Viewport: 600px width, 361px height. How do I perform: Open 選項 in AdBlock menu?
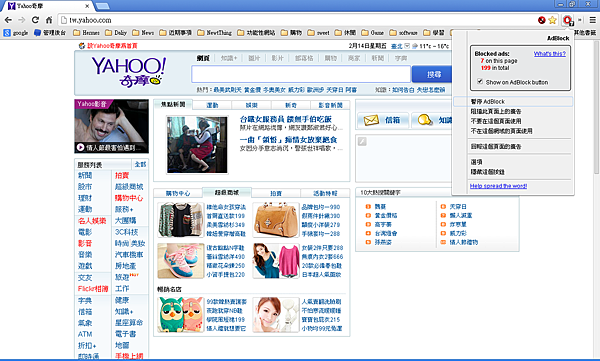point(476,162)
